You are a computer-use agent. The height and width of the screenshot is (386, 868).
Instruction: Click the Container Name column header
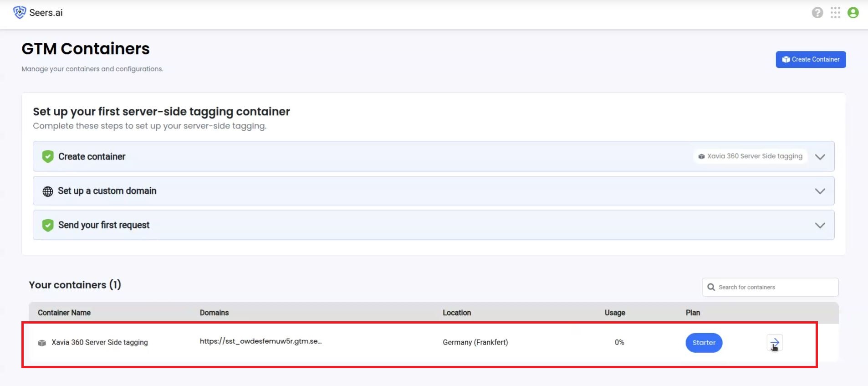tap(64, 313)
